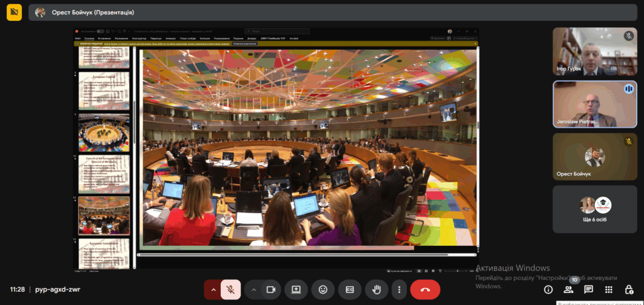The height and width of the screenshot is (305, 644).
Task: Open host controls lock icon
Action: [x=629, y=289]
